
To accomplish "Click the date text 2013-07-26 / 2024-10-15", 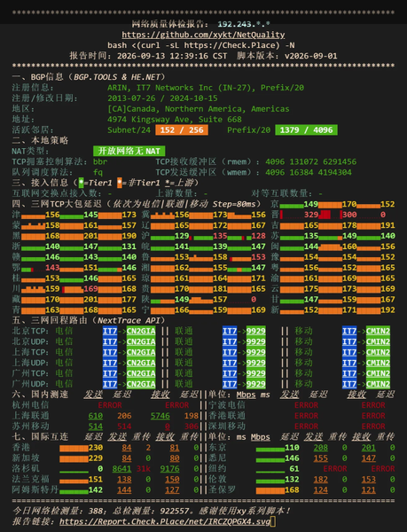I will click(x=162, y=98).
